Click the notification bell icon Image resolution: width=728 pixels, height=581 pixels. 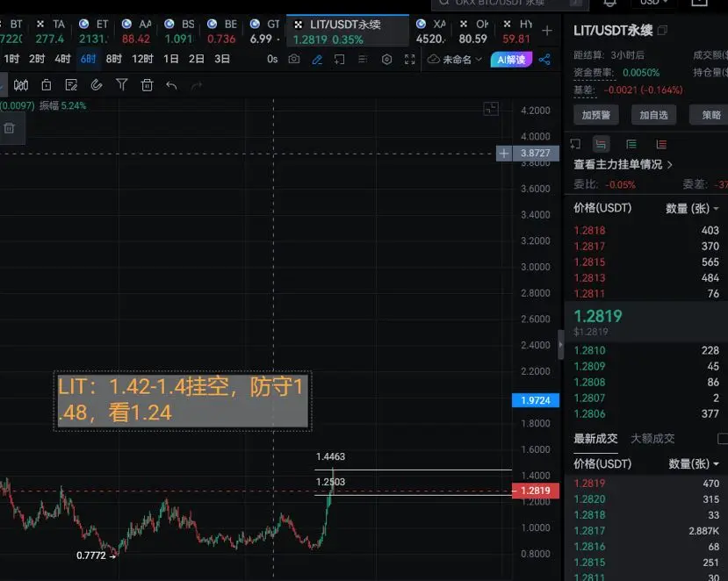point(610,3)
